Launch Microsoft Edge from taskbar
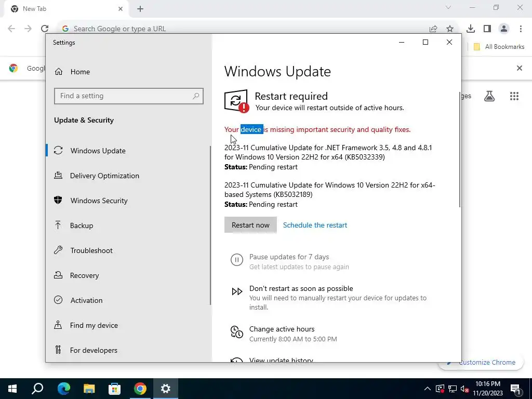Viewport: 532px width, 399px height. click(x=63, y=389)
